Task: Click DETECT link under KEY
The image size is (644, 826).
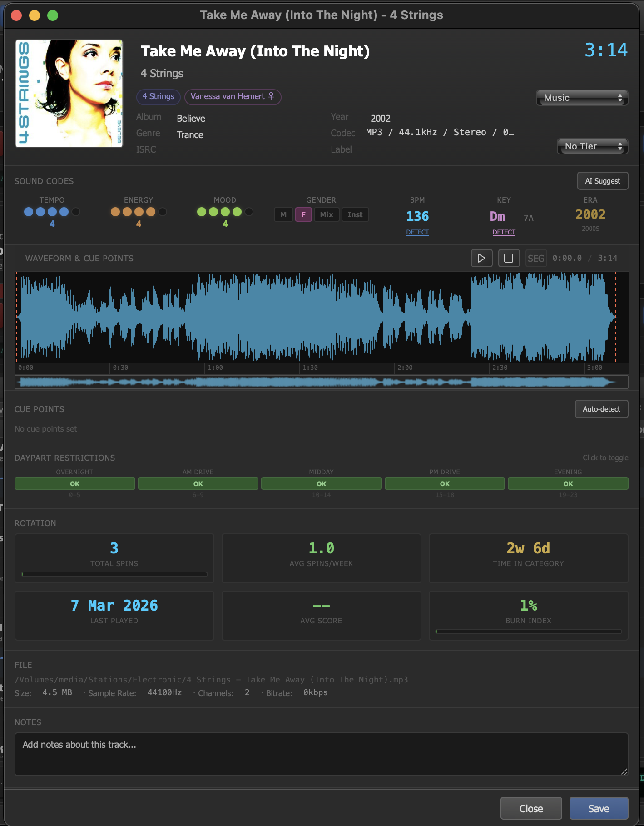Action: tap(504, 232)
